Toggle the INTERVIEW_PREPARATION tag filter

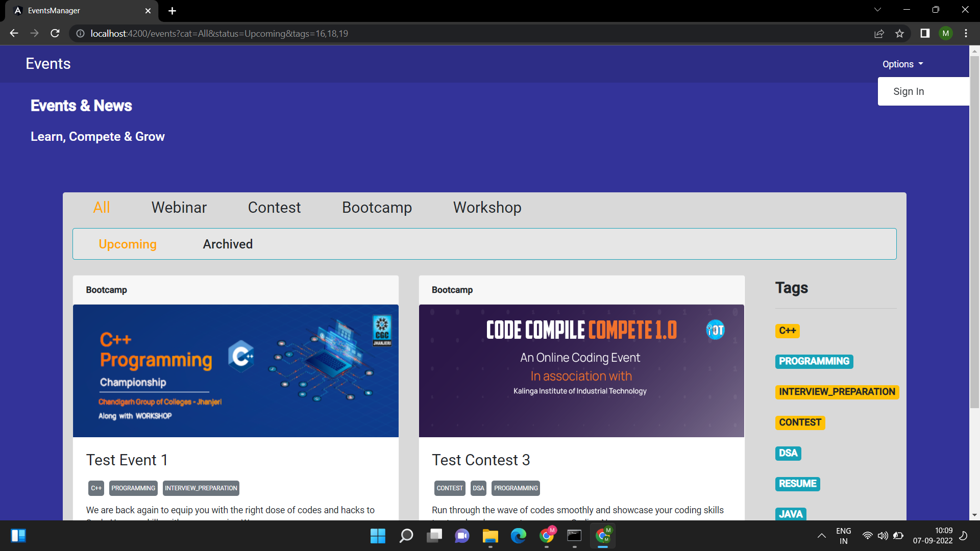[x=837, y=392]
